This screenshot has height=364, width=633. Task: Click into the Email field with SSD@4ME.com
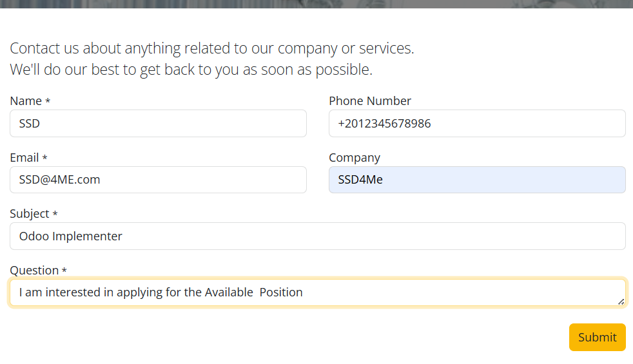pos(159,180)
